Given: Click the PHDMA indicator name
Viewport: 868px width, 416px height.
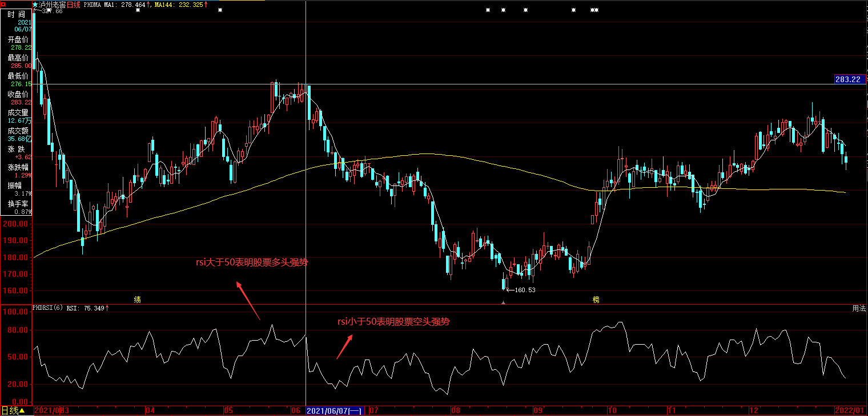Looking at the screenshot, I should [93, 5].
